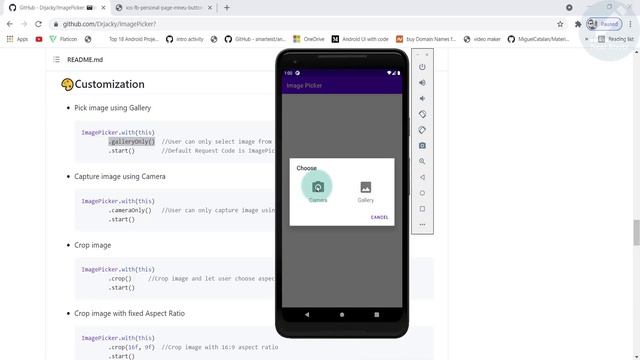Reload the page button
This screenshot has height=360, width=640.
point(38,24)
